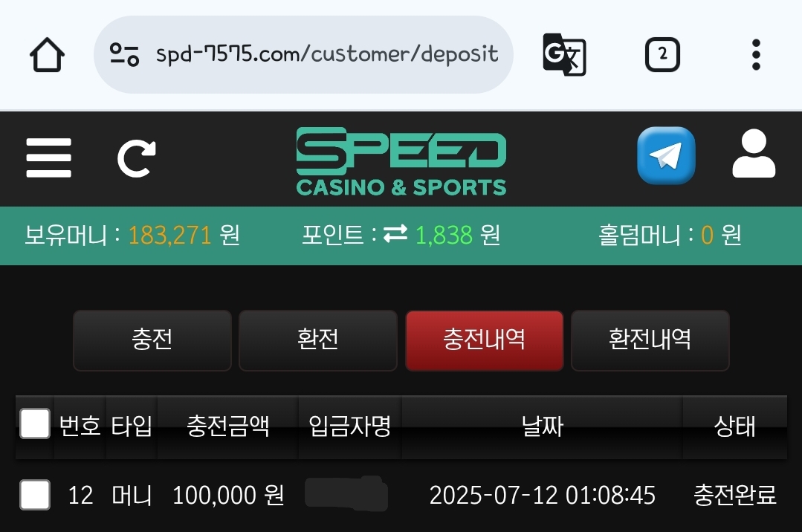Open Google Translate icon in toolbar
The image size is (802, 532).
coord(564,54)
